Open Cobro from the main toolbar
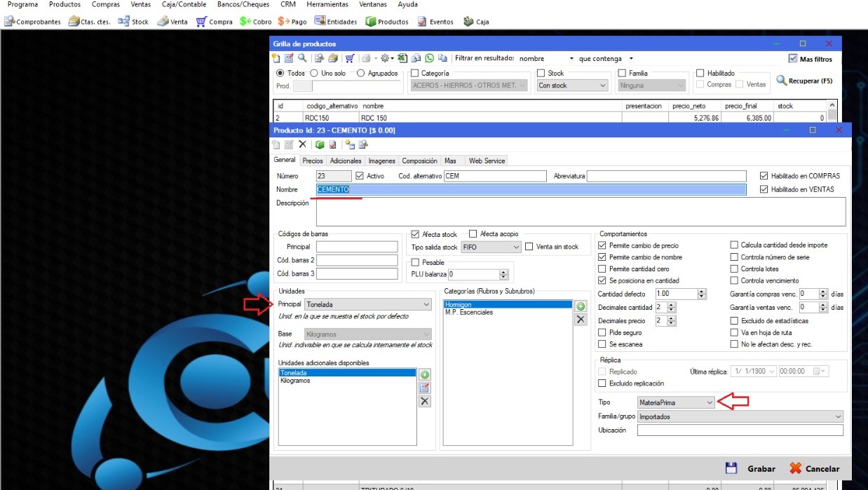Image resolution: width=868 pixels, height=490 pixels. pyautogui.click(x=255, y=22)
